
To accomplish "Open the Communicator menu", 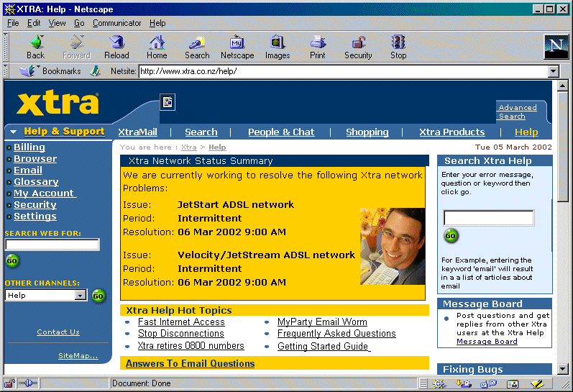I will (117, 23).
